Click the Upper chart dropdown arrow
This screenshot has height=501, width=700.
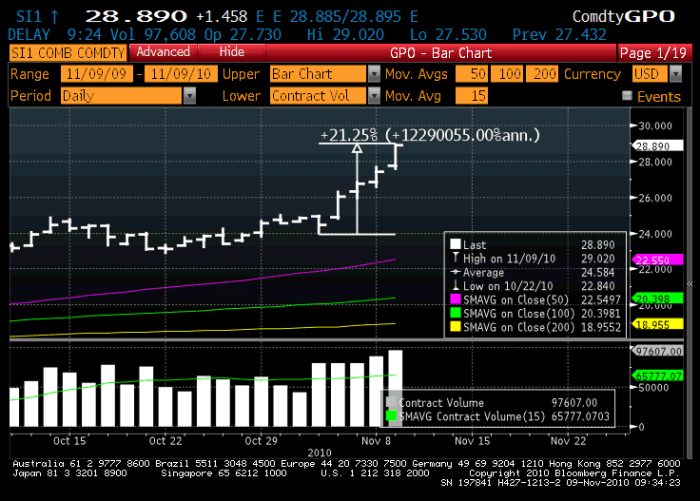pyautogui.click(x=374, y=74)
